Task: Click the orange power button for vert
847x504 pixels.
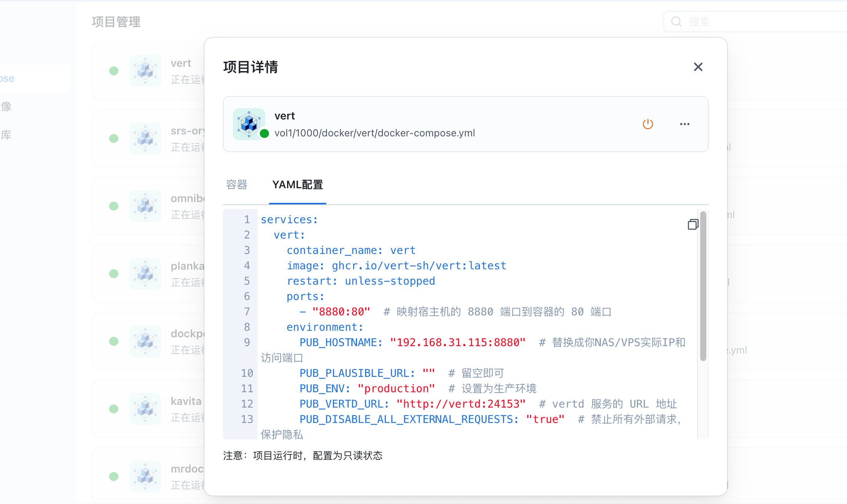Action: pyautogui.click(x=648, y=124)
